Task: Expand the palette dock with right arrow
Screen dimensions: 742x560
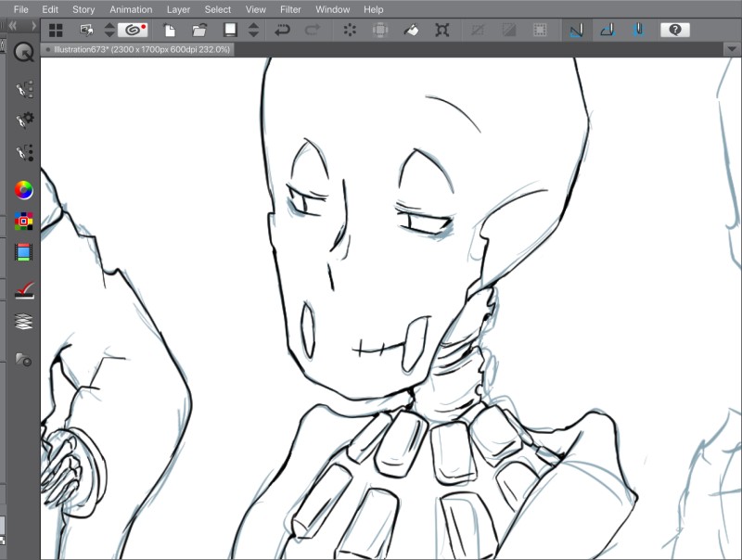Action: 33,26
